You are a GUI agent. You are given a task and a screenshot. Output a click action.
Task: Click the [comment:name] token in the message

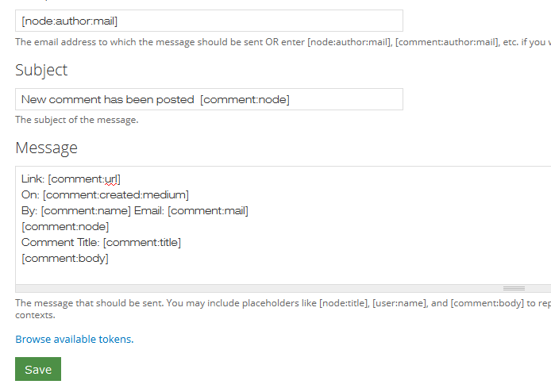point(85,211)
